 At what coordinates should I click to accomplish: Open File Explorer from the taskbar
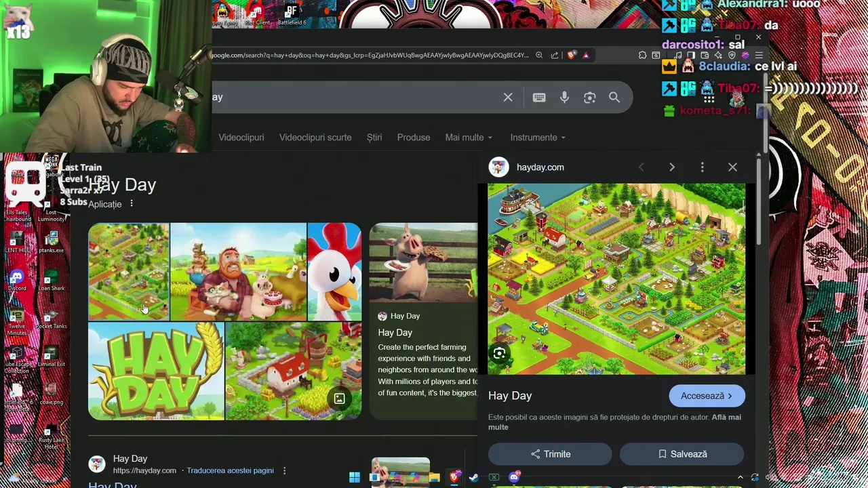click(x=435, y=478)
